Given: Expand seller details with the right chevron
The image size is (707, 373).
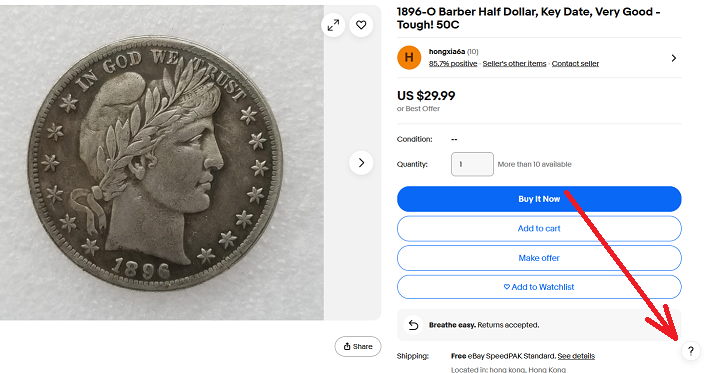Looking at the screenshot, I should coord(674,58).
